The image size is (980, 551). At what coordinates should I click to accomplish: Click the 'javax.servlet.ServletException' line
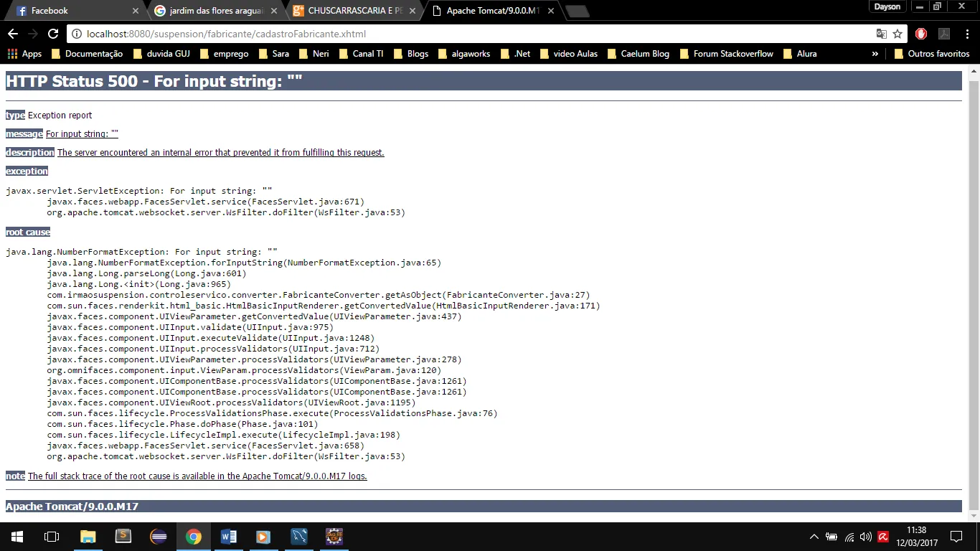click(x=138, y=191)
